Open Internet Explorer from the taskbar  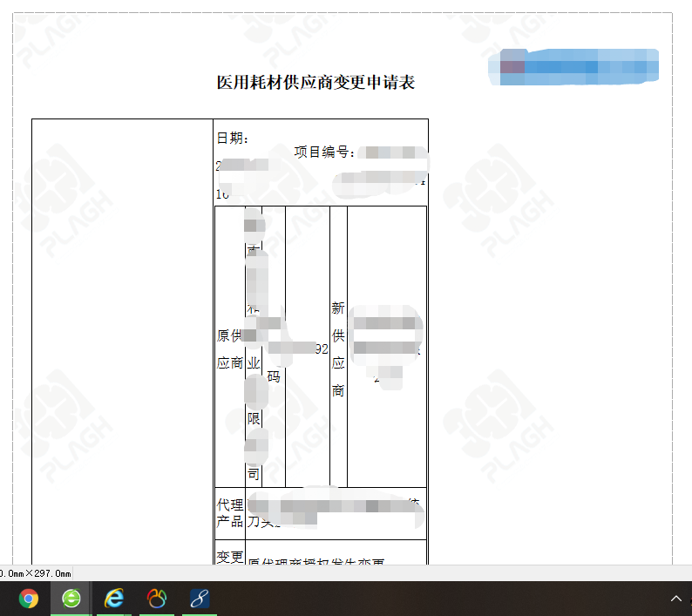coord(114,599)
